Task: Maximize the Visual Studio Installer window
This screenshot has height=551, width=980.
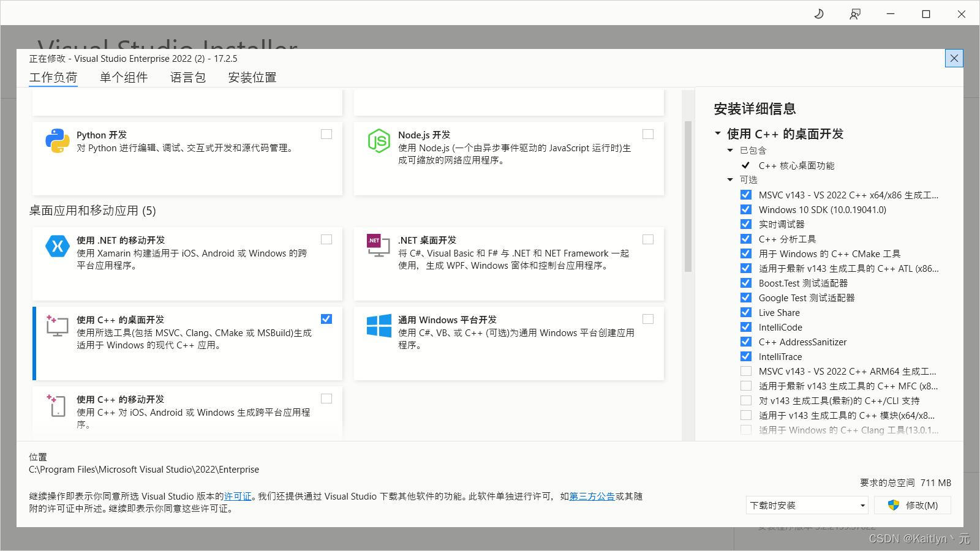Action: click(x=926, y=13)
